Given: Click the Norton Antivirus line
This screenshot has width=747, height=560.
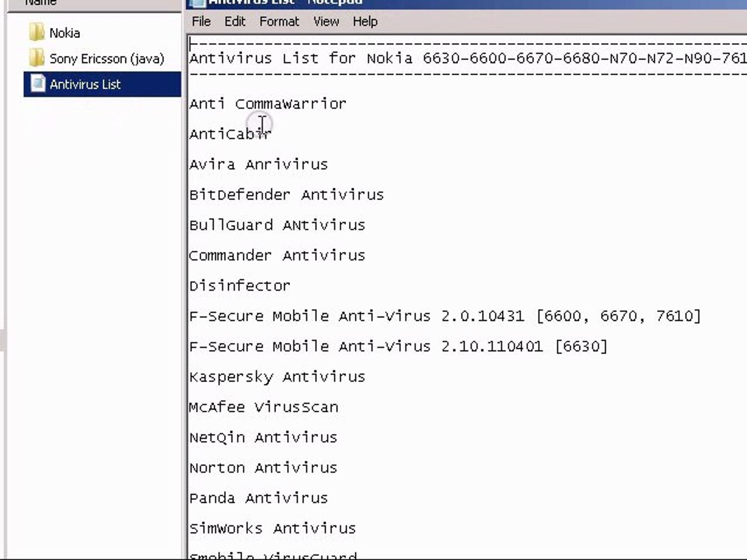Looking at the screenshot, I should (x=263, y=468).
